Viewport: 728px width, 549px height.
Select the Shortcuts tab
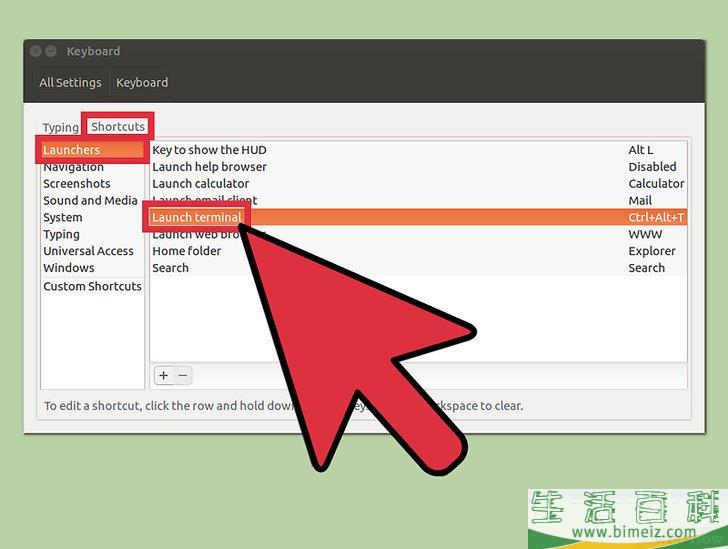pyautogui.click(x=118, y=127)
